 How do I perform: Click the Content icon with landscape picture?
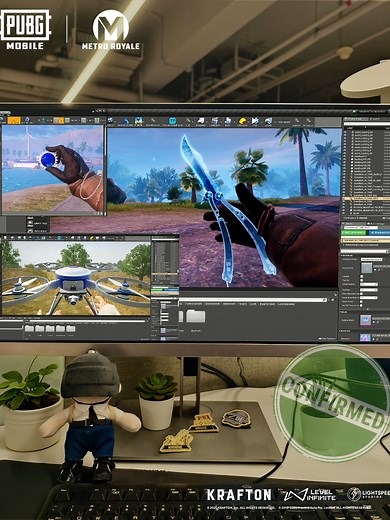(139, 121)
